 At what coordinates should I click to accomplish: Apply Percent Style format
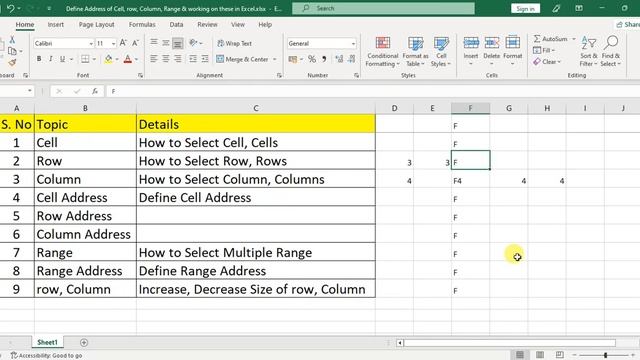312,59
